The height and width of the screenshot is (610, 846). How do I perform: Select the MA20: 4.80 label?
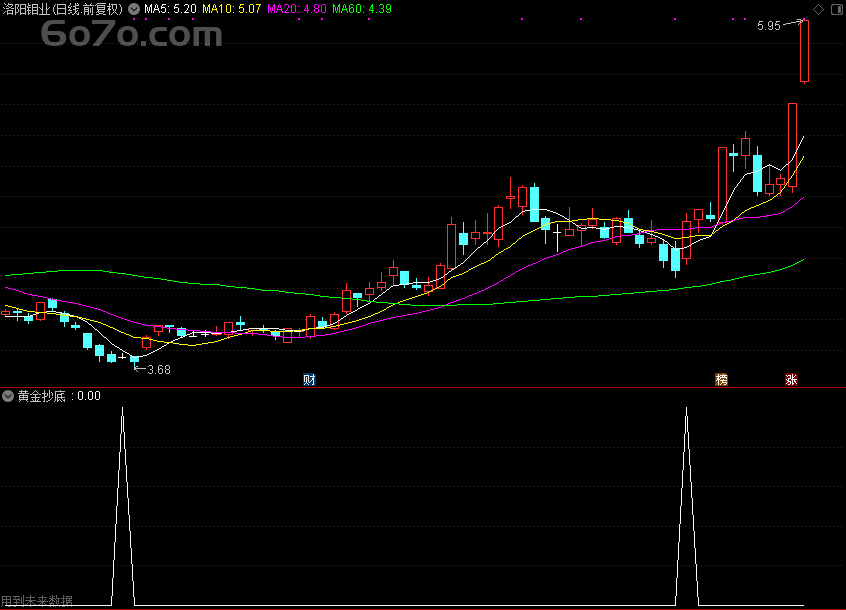tap(297, 9)
